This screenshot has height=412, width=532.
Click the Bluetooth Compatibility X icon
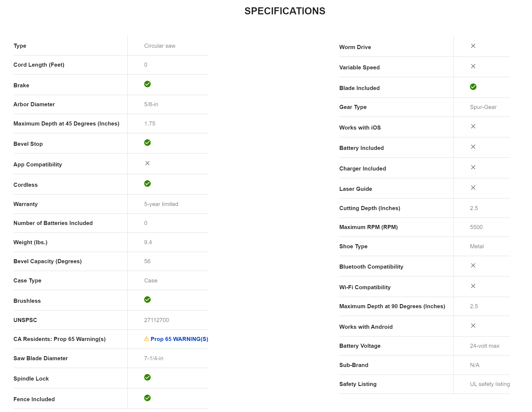tap(473, 265)
